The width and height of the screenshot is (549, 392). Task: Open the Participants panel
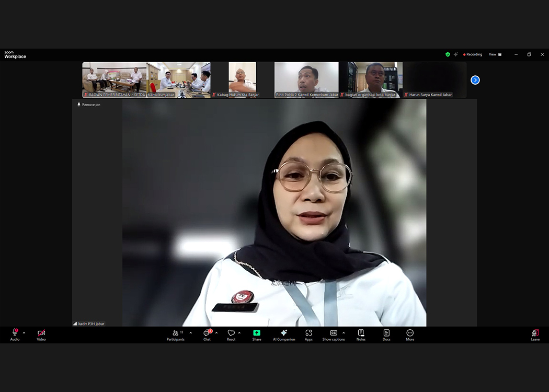click(176, 333)
